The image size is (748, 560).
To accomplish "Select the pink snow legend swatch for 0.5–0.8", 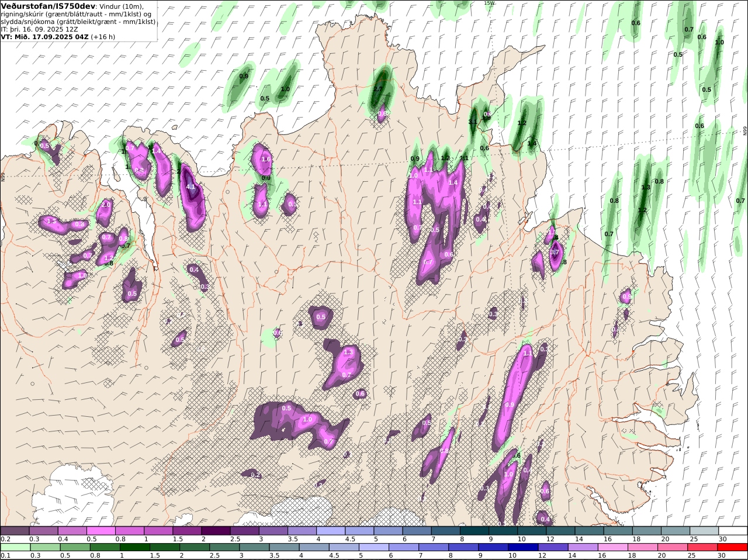I will [101, 530].
